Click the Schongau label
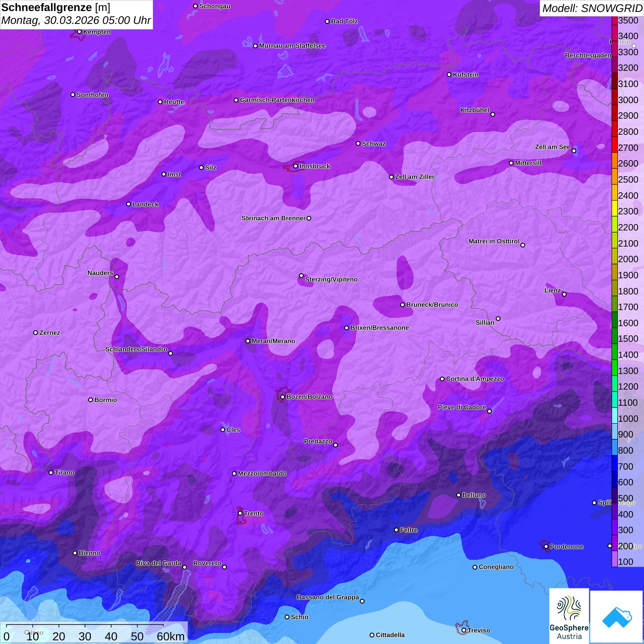 click(215, 6)
